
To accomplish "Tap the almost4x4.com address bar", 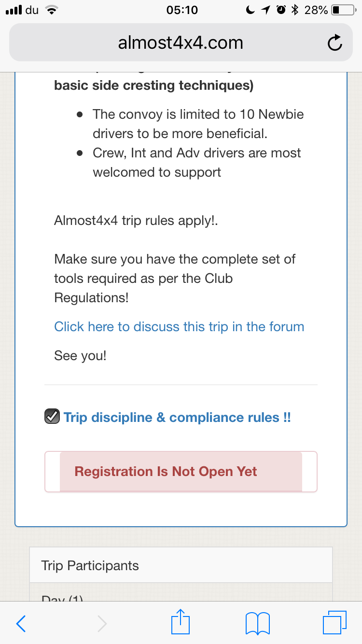I will pyautogui.click(x=181, y=43).
